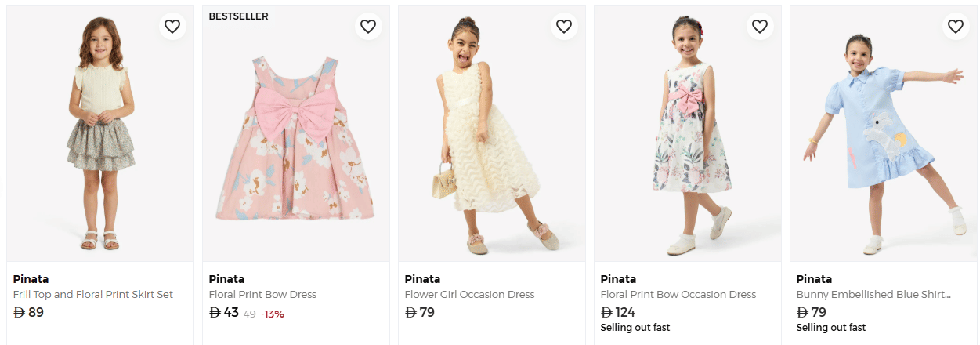Image resolution: width=980 pixels, height=345 pixels.
Task: Favorite the Frill Top and Skirt Set
Action: click(172, 27)
